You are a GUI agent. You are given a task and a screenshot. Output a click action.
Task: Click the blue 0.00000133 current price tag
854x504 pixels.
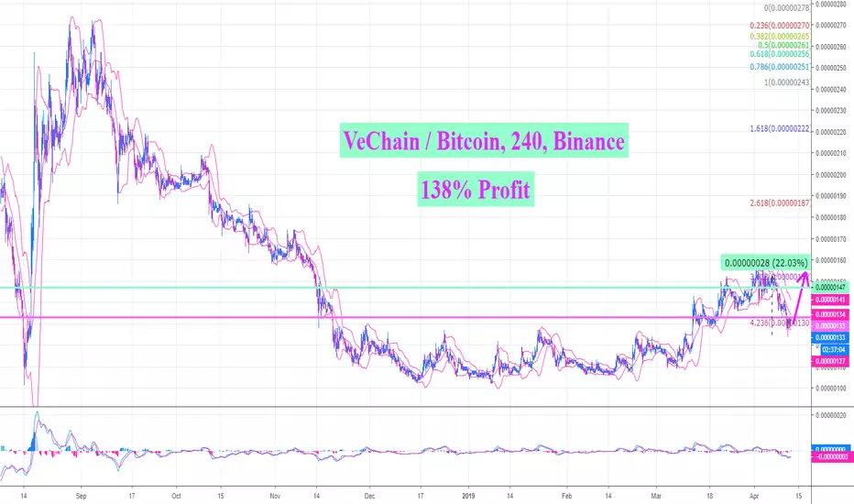tap(830, 337)
